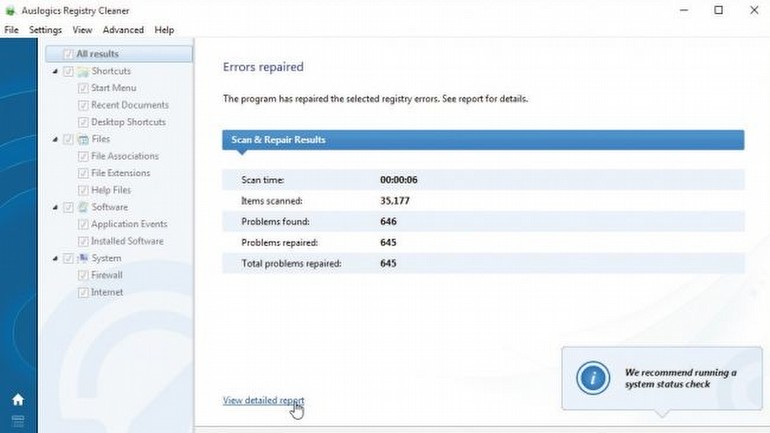Click the Auslogics app icon in title bar

pyautogui.click(x=10, y=10)
